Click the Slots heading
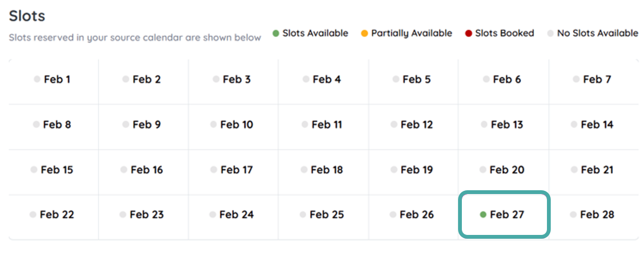This screenshot has height=254, width=644. pos(27,16)
